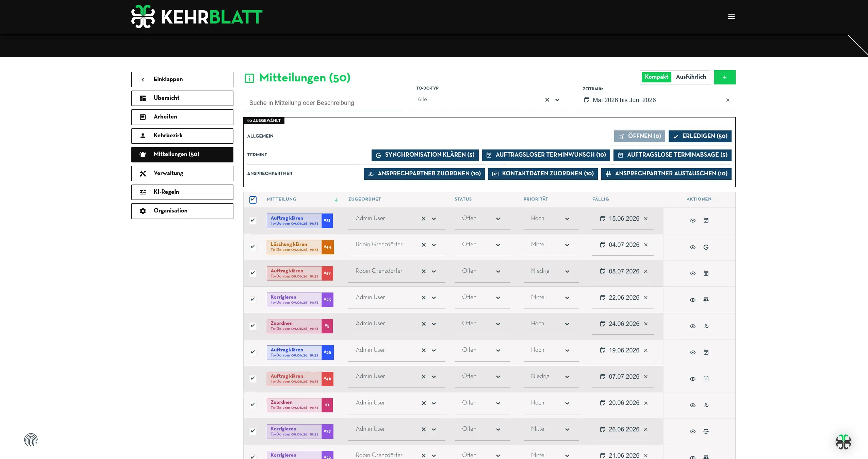The height and width of the screenshot is (459, 868).
Task: Open Priorität dropdown showing Niedrig for #47
Action: pos(567,271)
